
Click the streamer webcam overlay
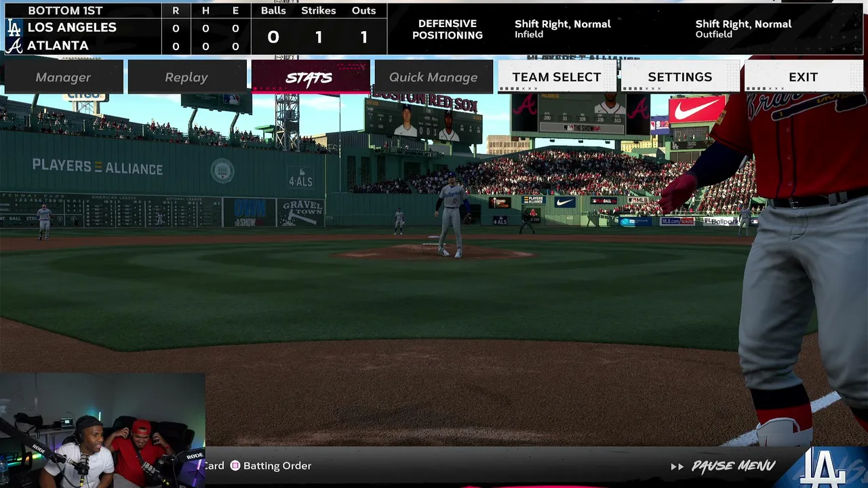(x=102, y=430)
